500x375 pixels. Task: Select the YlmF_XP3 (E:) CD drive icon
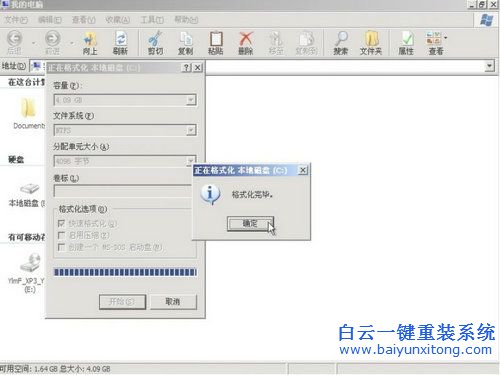click(30, 263)
